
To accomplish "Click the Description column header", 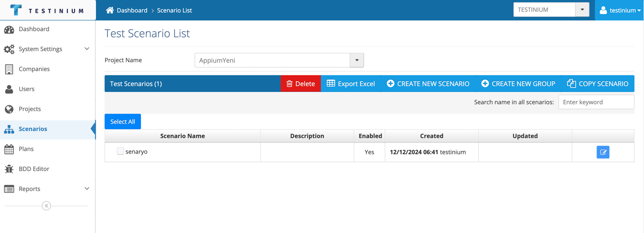I will [x=307, y=136].
